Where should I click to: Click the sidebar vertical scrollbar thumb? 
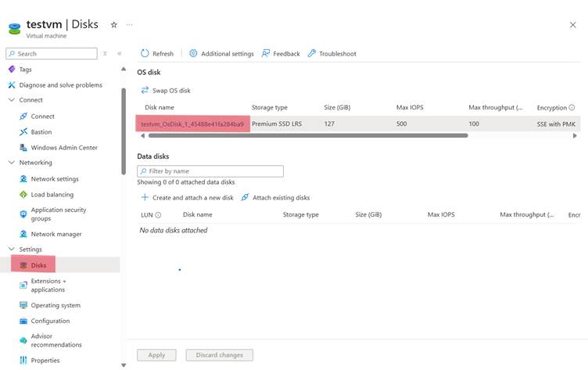[124, 131]
